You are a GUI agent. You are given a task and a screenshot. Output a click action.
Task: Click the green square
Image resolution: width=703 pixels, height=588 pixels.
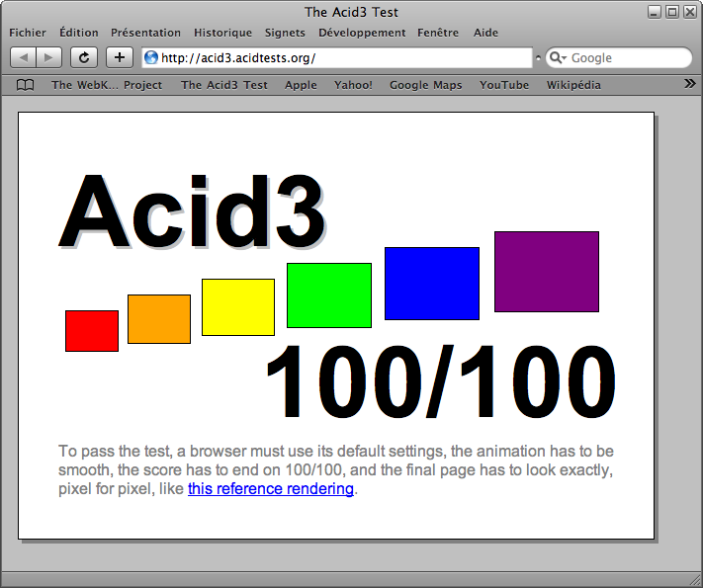(329, 295)
